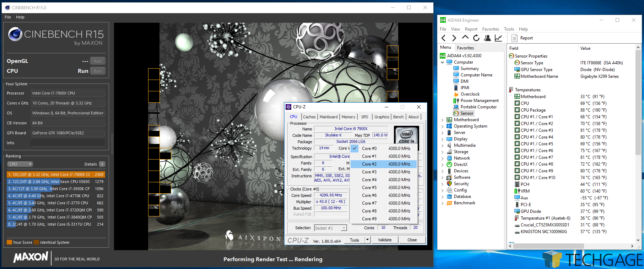This screenshot has height=269, width=644.
Task: Click the Field column header in AIDA64
Action: tap(542, 48)
